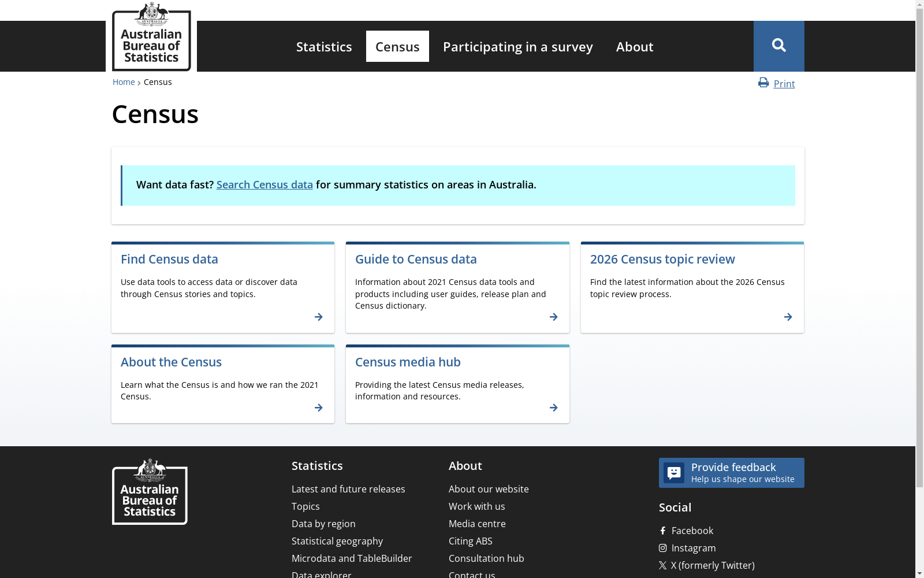Open Topics footer link
The width and height of the screenshot is (924, 578).
(305, 506)
